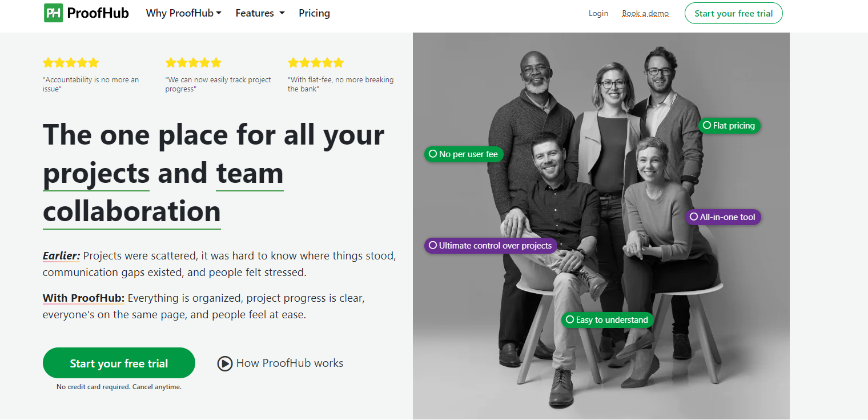Click the Login link

click(598, 13)
